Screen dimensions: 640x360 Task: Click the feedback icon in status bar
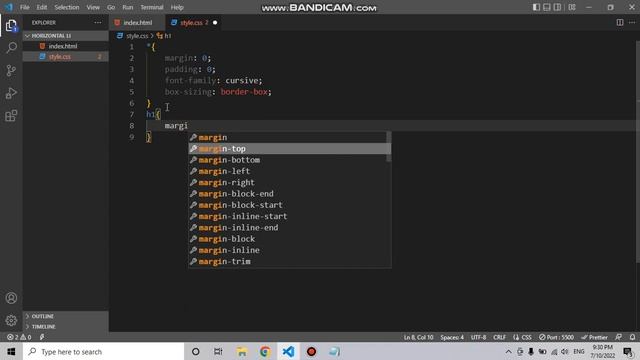point(619,337)
